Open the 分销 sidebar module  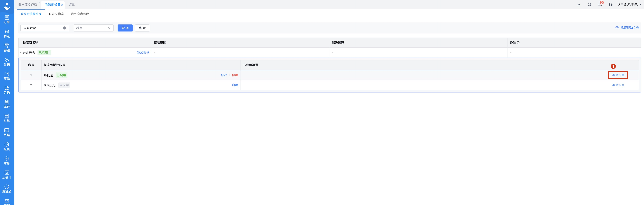tap(7, 62)
